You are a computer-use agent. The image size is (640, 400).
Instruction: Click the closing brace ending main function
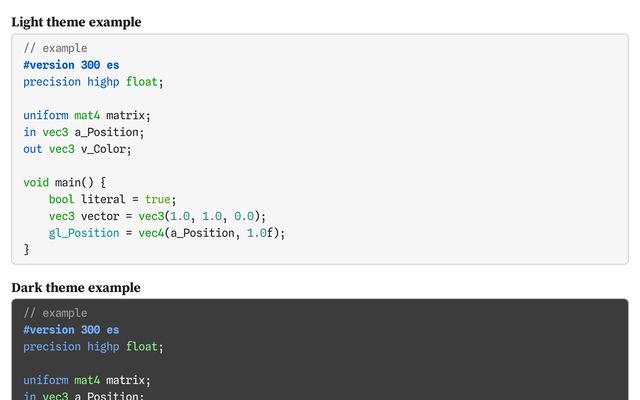pos(27,250)
